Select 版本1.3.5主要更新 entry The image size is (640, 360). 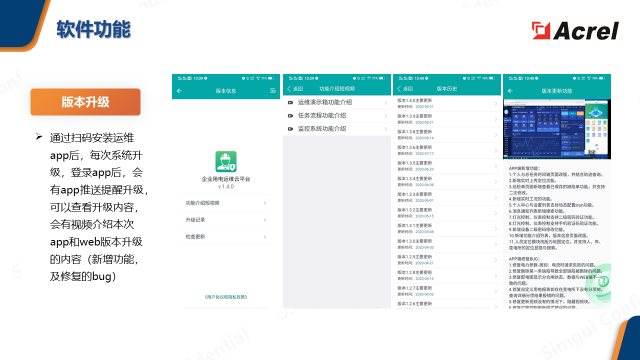(x=447, y=166)
